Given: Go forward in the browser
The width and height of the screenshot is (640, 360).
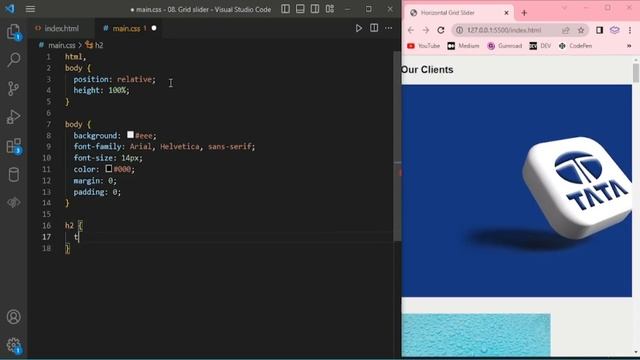Looking at the screenshot, I should (x=425, y=30).
